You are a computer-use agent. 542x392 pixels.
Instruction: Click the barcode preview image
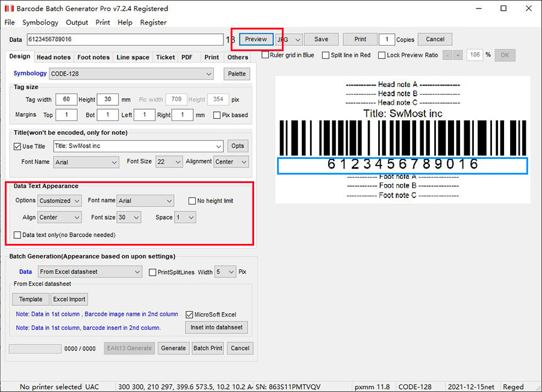click(x=403, y=140)
